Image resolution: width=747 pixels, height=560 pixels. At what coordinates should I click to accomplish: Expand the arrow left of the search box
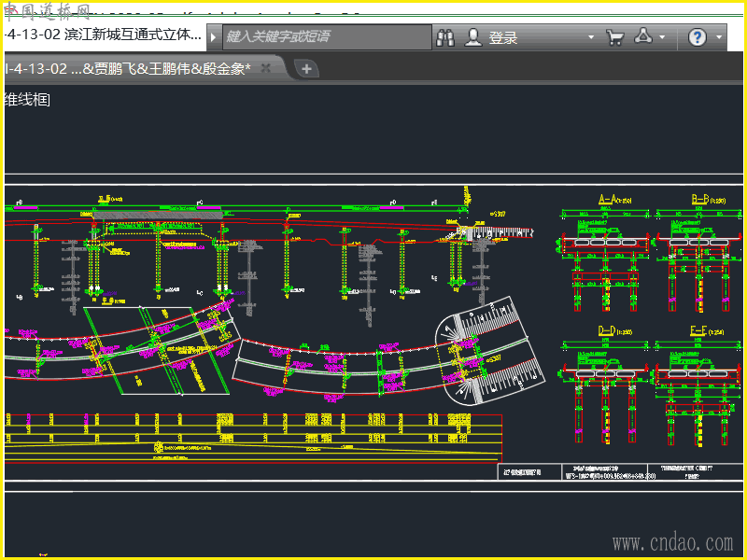click(x=214, y=37)
